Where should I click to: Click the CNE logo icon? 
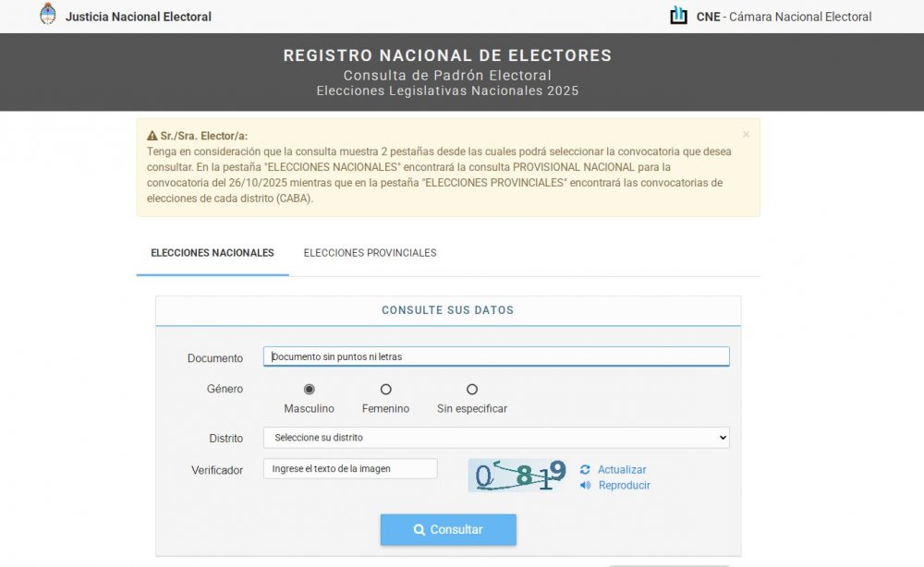point(679,16)
